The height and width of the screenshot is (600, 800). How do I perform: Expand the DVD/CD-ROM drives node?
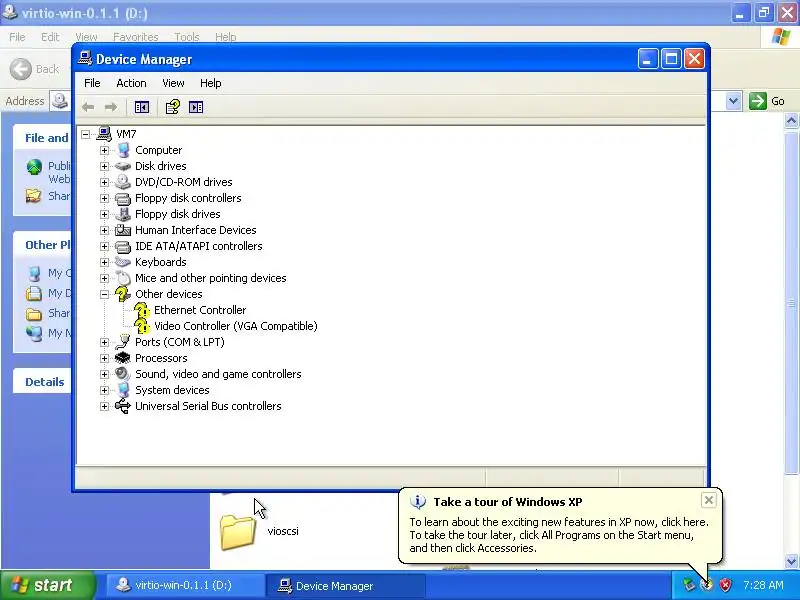coord(105,182)
